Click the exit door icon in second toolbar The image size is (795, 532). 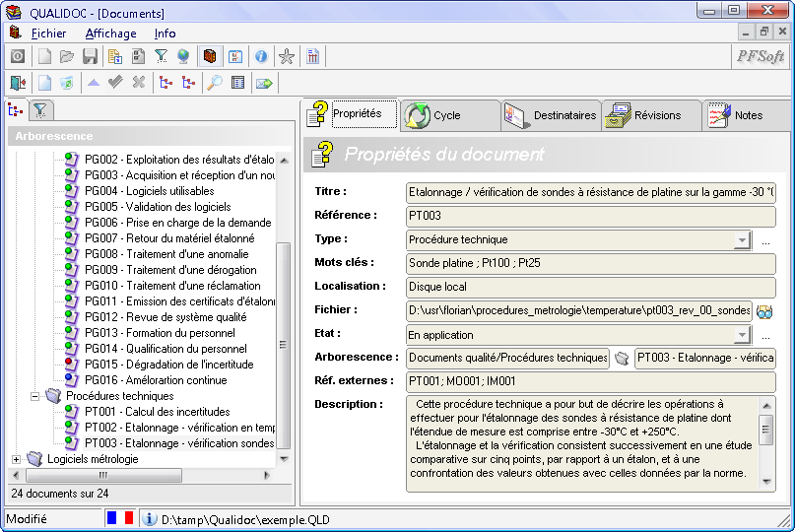tap(18, 83)
